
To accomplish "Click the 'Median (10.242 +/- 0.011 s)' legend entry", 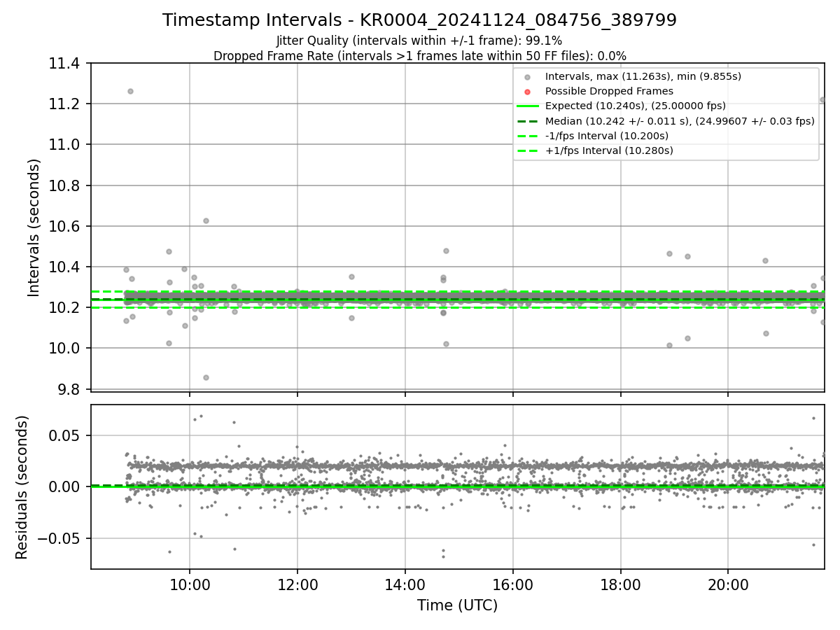I will click(x=679, y=121).
